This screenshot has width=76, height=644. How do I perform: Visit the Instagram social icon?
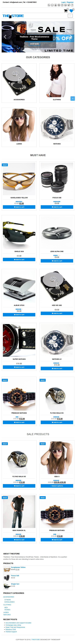62,5
